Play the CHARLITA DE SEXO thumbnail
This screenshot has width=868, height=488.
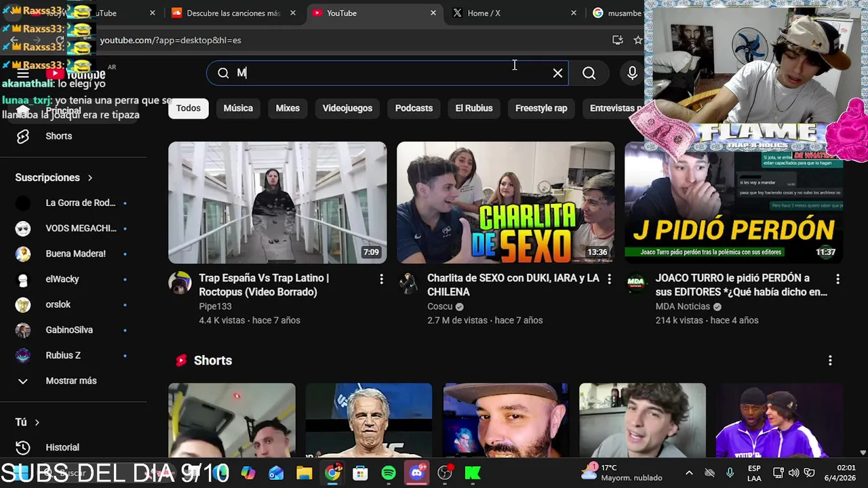(506, 202)
